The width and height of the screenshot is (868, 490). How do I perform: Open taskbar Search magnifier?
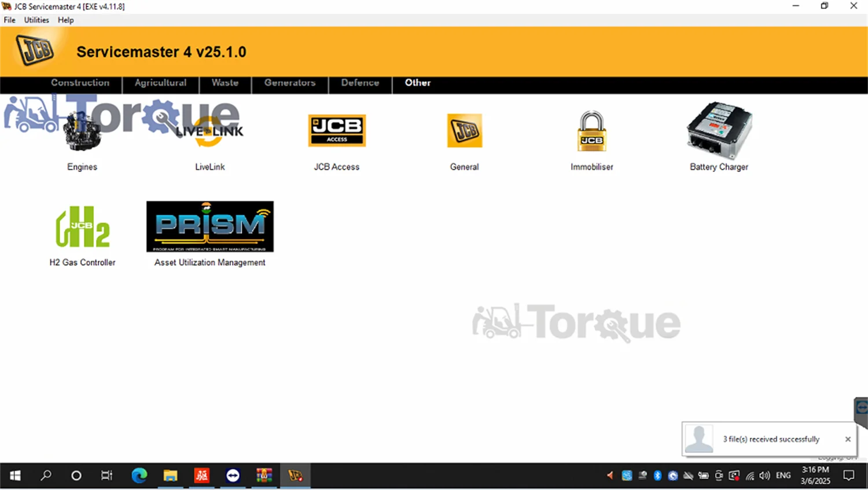pos(46,476)
